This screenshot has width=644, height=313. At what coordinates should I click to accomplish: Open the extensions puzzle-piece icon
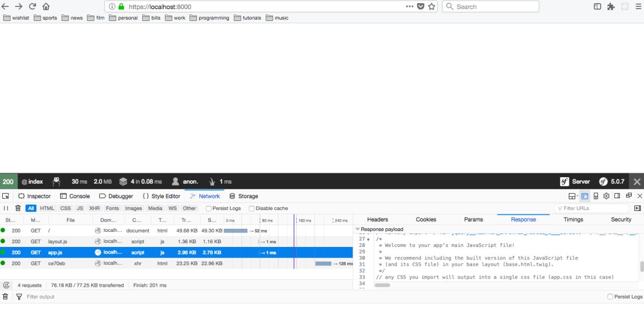tap(611, 6)
